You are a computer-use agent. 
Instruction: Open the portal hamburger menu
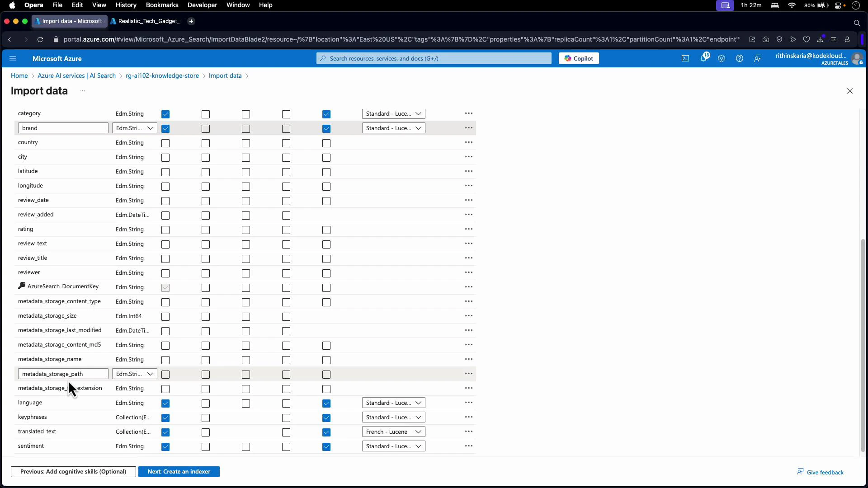13,58
